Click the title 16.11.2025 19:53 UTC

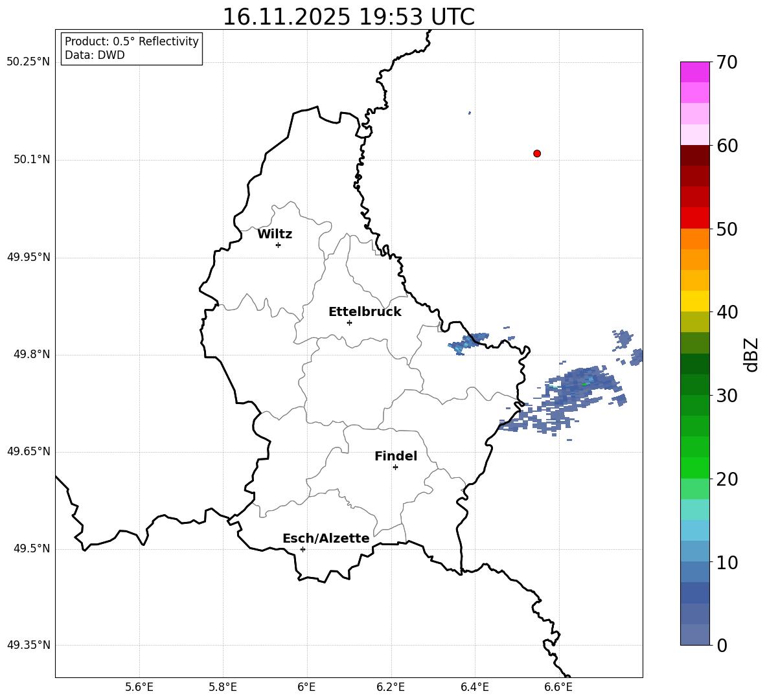click(349, 17)
